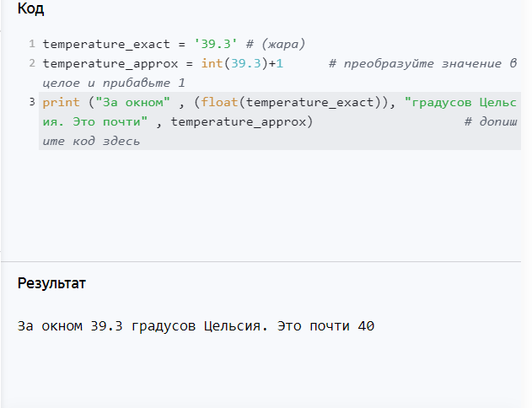Click the 'Результат' heading
532x408 pixels.
click(x=51, y=283)
